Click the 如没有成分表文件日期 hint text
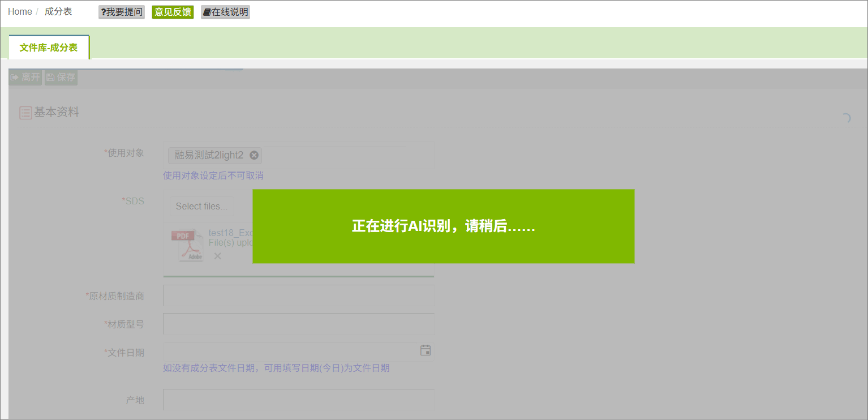The image size is (868, 420). (276, 368)
